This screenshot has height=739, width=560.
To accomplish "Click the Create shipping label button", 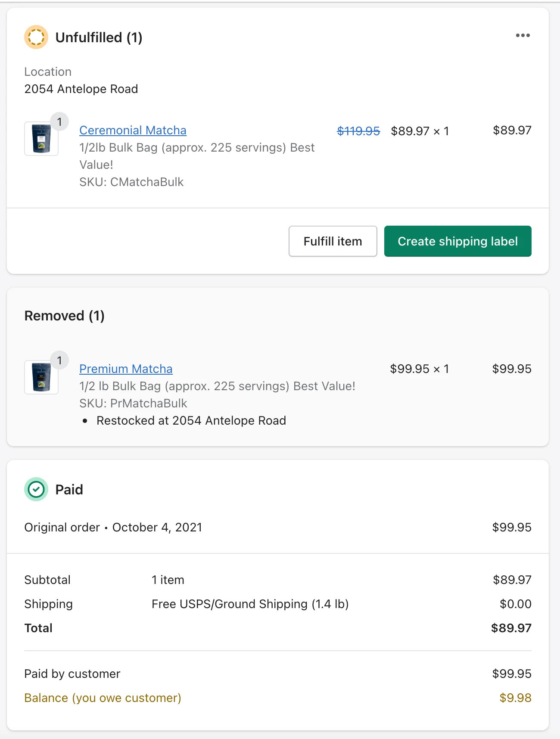I will pyautogui.click(x=457, y=241).
